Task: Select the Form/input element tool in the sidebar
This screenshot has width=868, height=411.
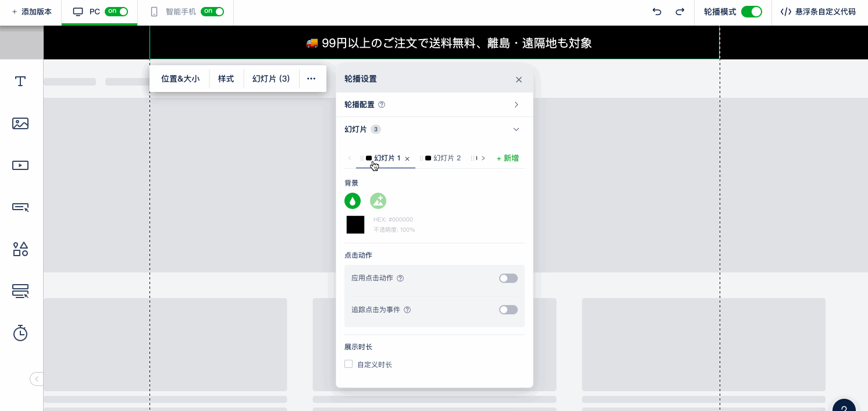Action: (x=20, y=291)
